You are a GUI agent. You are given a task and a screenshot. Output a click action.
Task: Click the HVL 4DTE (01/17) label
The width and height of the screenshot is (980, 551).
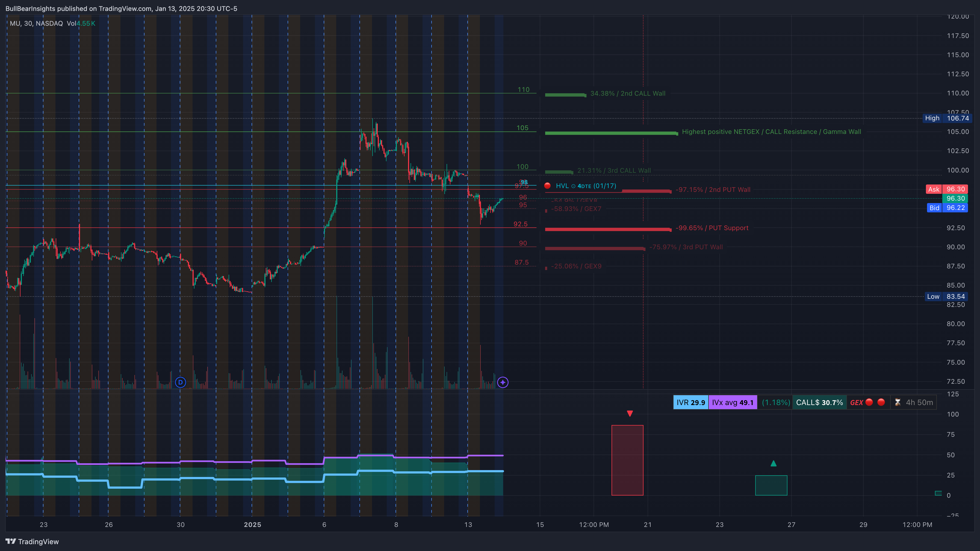click(586, 186)
